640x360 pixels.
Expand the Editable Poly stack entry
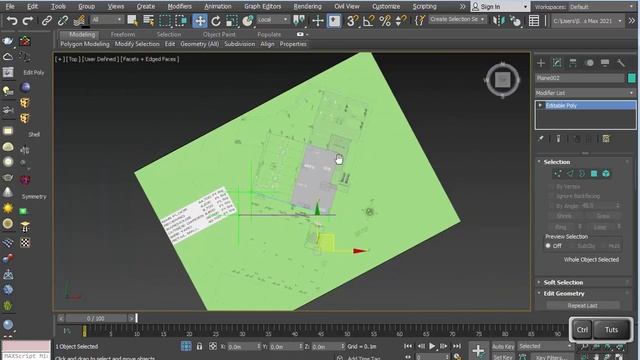pos(540,105)
